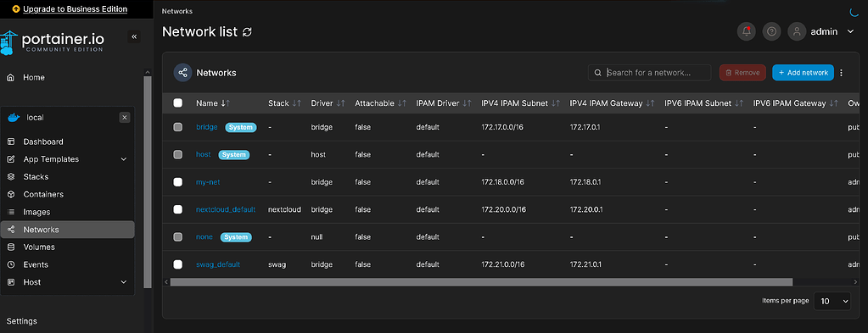The image size is (868, 333).
Task: Click the Events clock icon
Action: point(10,265)
